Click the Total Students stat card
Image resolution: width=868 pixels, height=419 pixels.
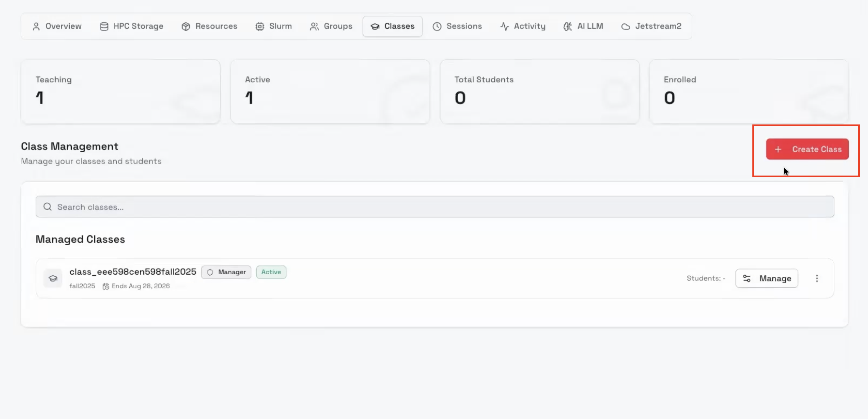[x=540, y=92]
